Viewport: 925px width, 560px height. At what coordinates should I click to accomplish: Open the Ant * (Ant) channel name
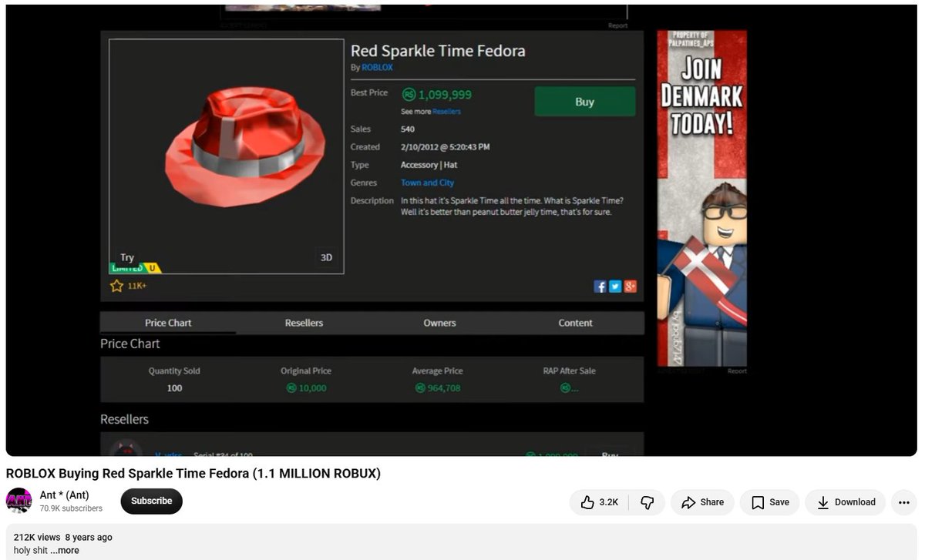pos(65,495)
